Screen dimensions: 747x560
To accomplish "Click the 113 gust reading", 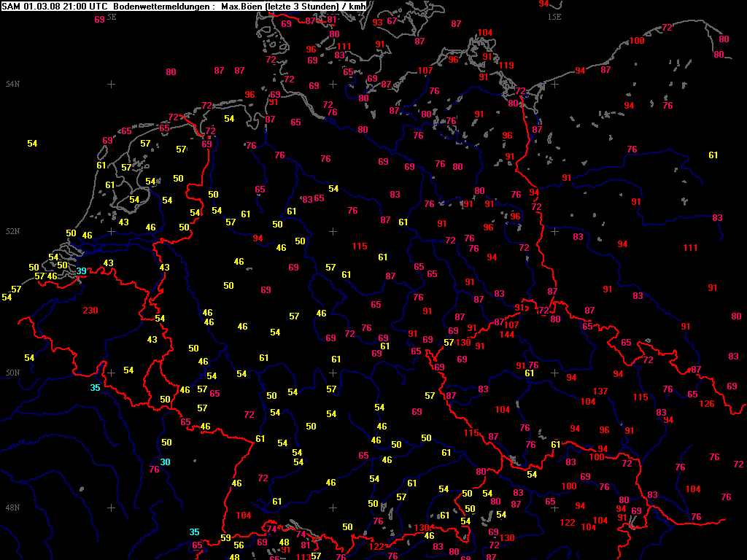I will 303,556.
